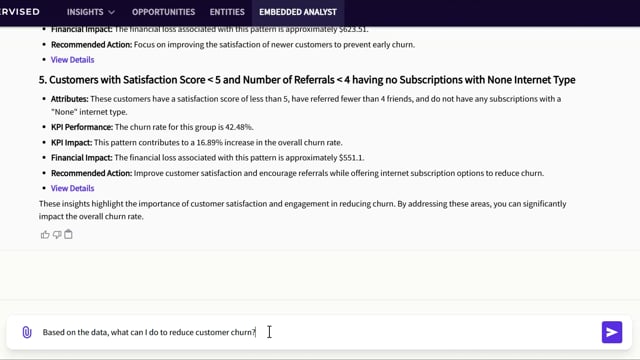Send the message with the arrow button
Screen dimensions: 640x360
point(612,332)
